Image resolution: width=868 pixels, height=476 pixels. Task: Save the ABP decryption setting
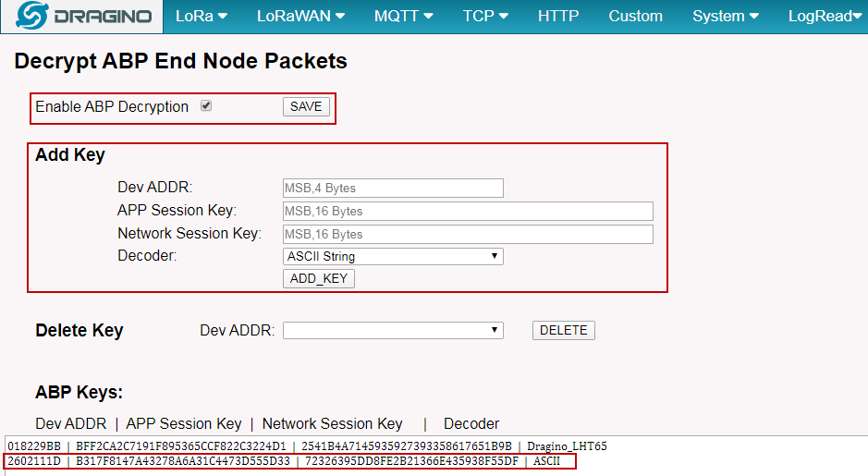point(306,107)
